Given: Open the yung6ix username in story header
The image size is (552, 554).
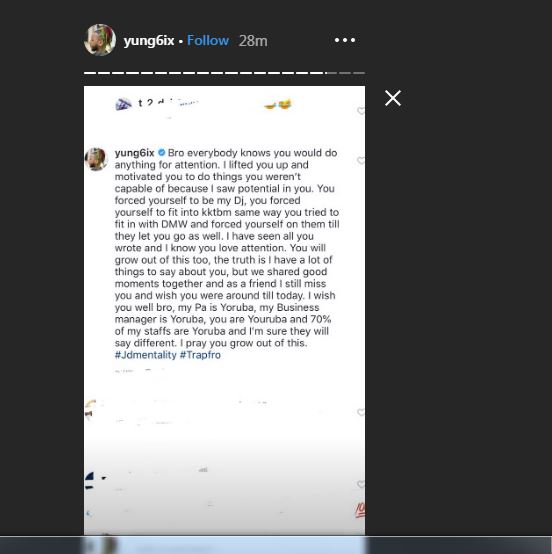Looking at the screenshot, I should point(149,41).
